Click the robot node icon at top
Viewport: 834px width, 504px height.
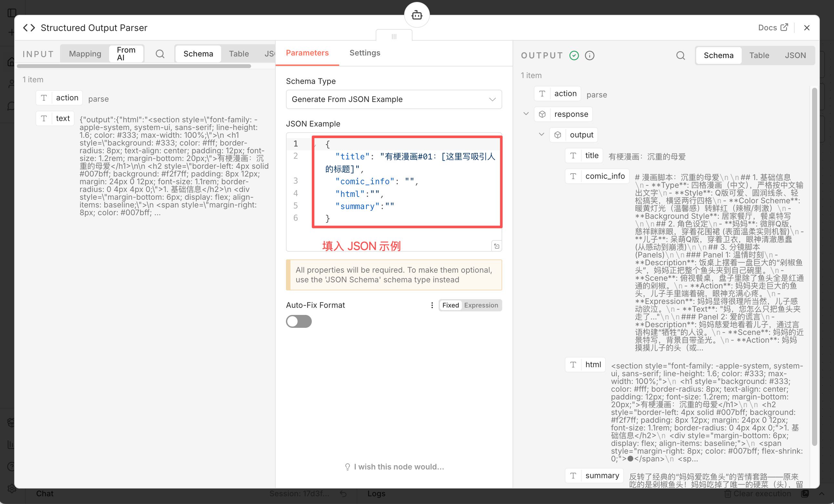pos(417,15)
